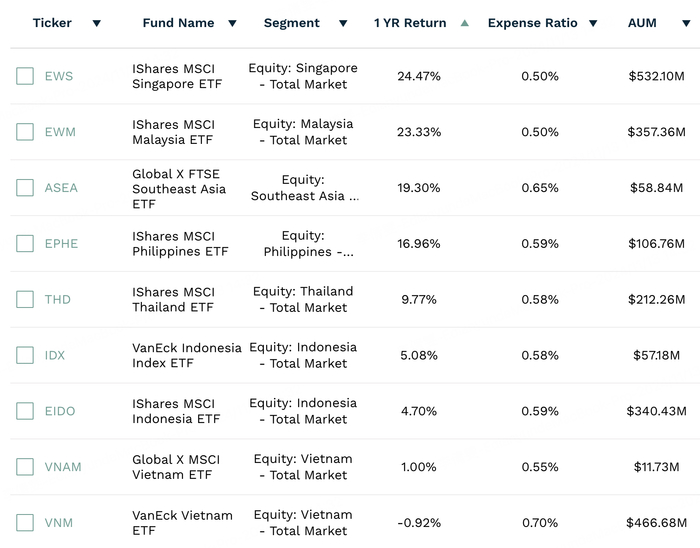Open the Ticker column dropdown arrow

point(96,23)
